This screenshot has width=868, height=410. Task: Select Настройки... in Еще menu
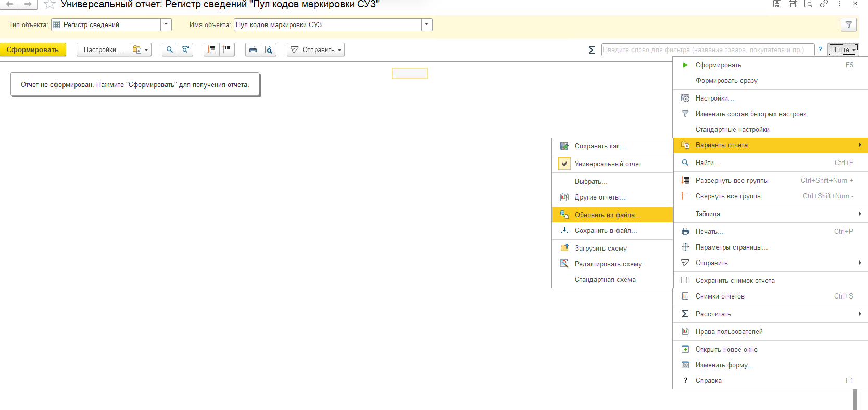click(x=771, y=98)
